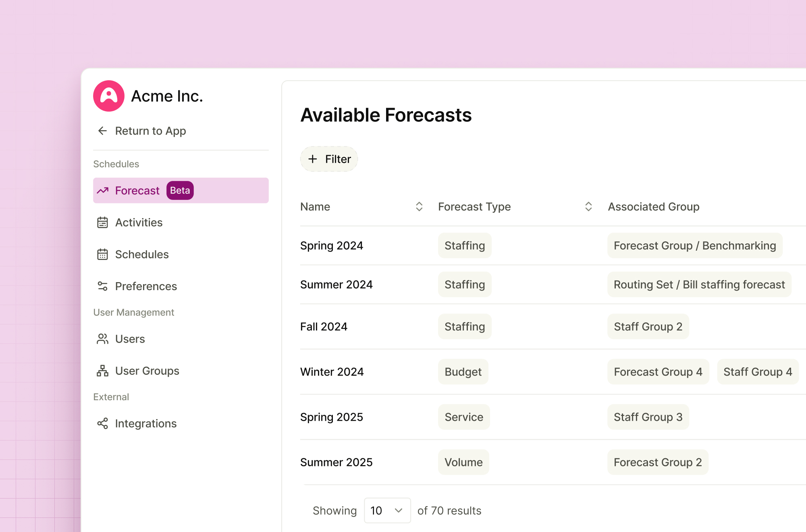Click the Budget type tag for Winter 2024
This screenshot has width=806, height=532.
coord(463,372)
